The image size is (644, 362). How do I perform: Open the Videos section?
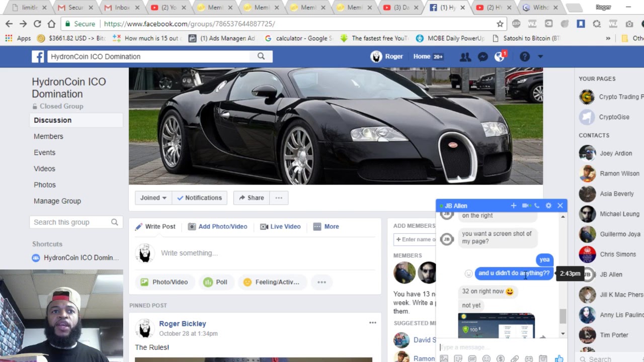[44, 168]
